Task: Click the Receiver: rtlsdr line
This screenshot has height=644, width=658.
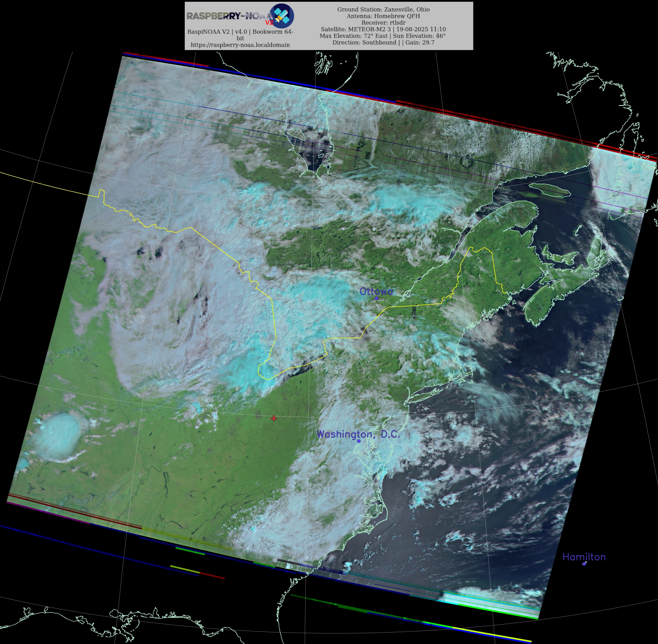Action: click(x=383, y=23)
